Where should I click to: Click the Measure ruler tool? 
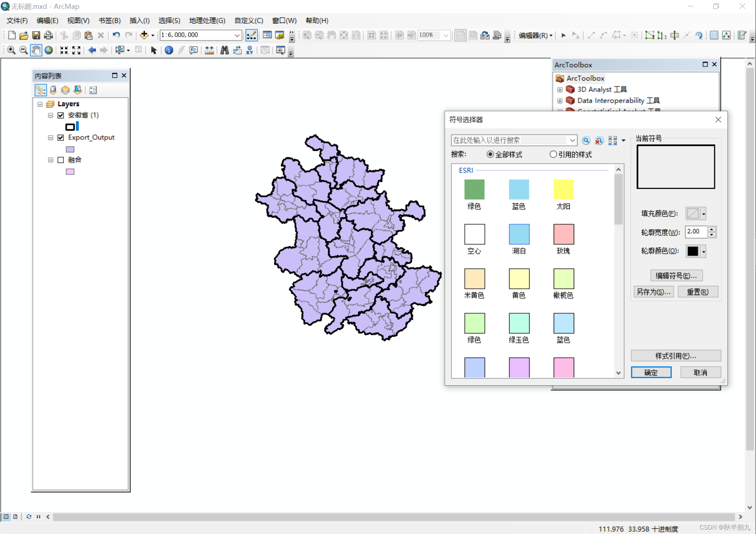pos(209,50)
